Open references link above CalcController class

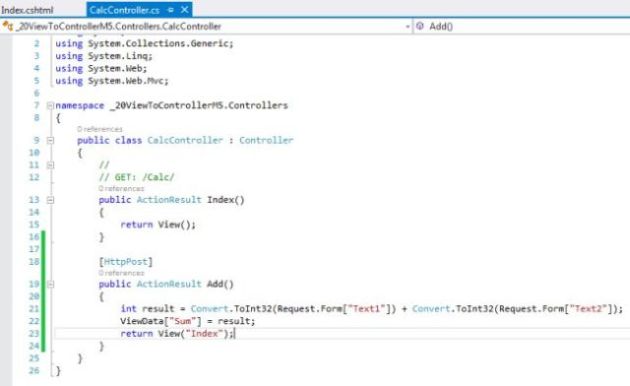click(x=100, y=129)
